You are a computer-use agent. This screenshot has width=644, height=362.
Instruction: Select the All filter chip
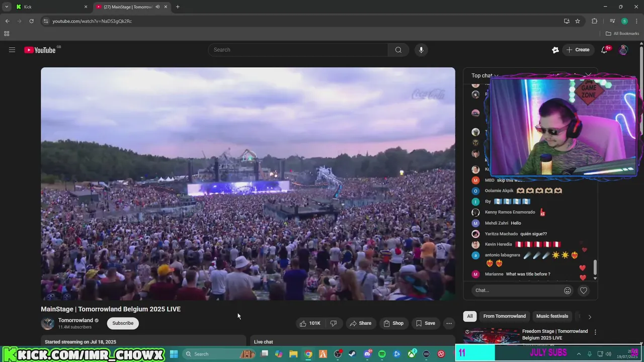tap(469, 316)
